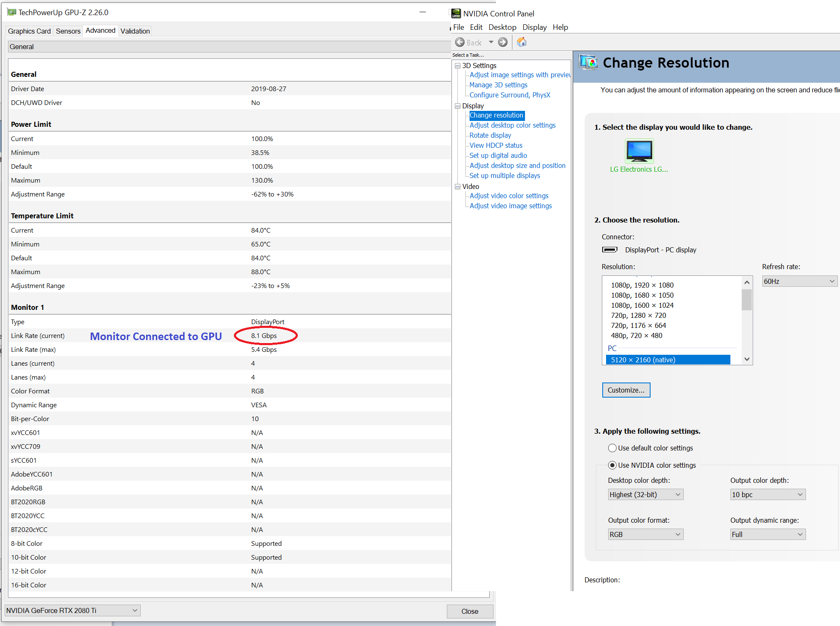Viewport: 840px width, 626px height.
Task: Click the GPU-Z application icon in title bar
Action: [11, 12]
